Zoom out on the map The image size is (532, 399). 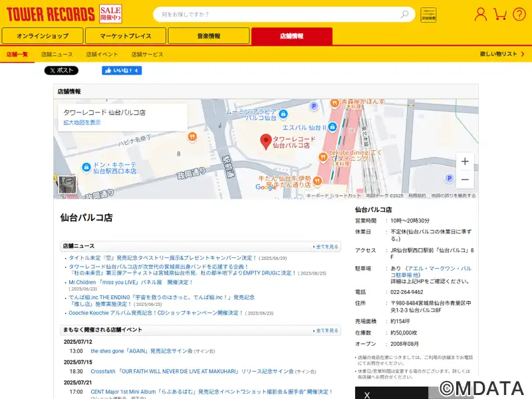(465, 180)
